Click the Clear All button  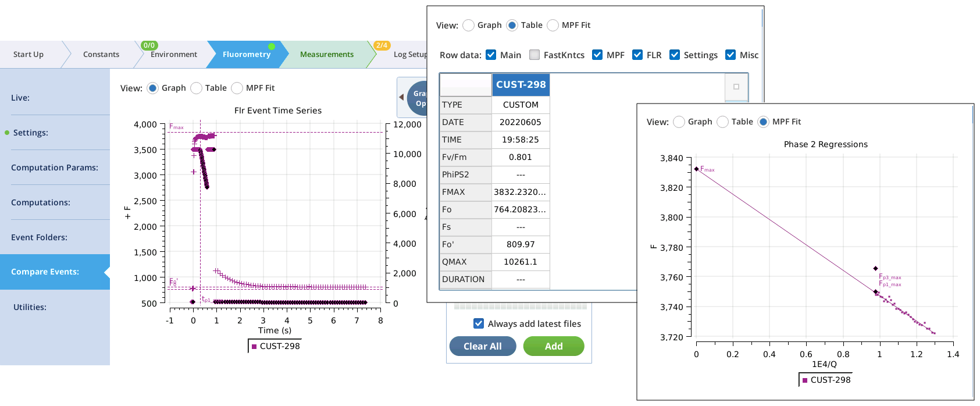click(483, 346)
